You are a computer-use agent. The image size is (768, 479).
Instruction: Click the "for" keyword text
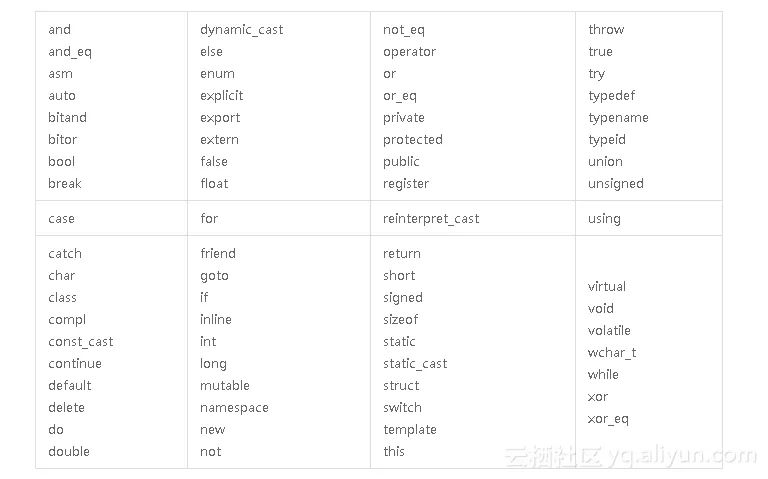tap(209, 219)
